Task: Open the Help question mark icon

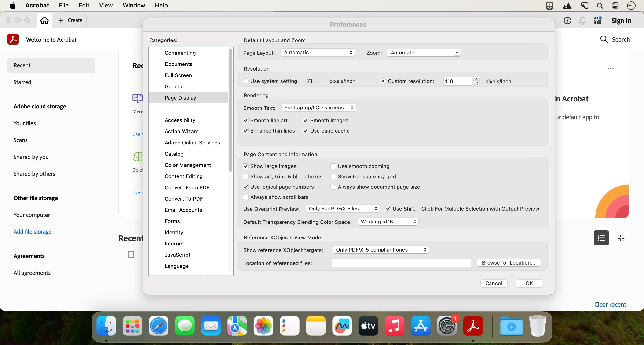Action: [567, 21]
